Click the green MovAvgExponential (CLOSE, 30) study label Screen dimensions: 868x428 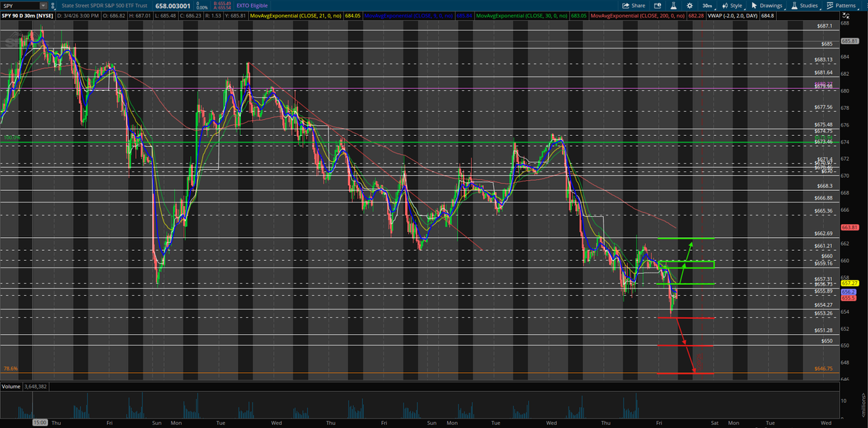pyautogui.click(x=522, y=15)
